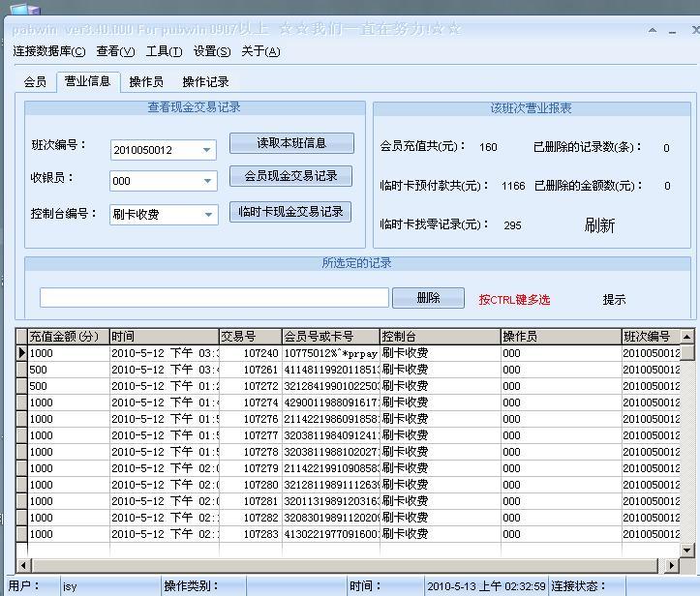Image resolution: width=700 pixels, height=596 pixels.
Task: Click the 临时卡预付款共 value 1166
Action: (x=513, y=186)
